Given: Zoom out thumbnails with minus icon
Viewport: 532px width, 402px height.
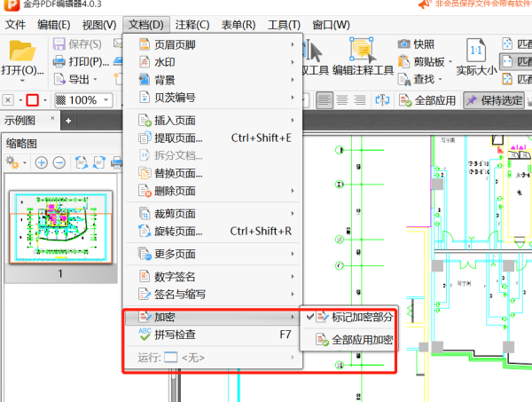Looking at the screenshot, I should pos(59,162).
